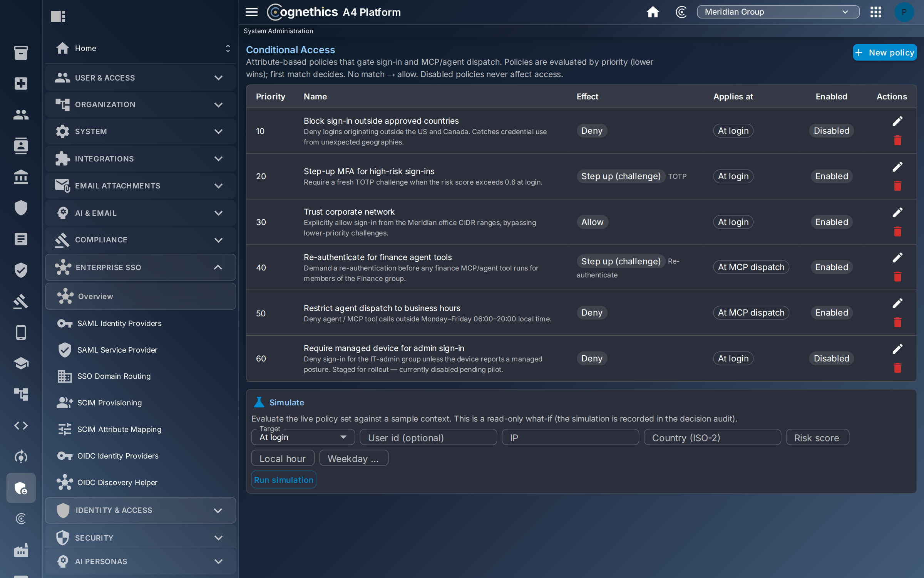This screenshot has width=924, height=578.
Task: Click the archive box icon in left rail
Action: coord(21,52)
